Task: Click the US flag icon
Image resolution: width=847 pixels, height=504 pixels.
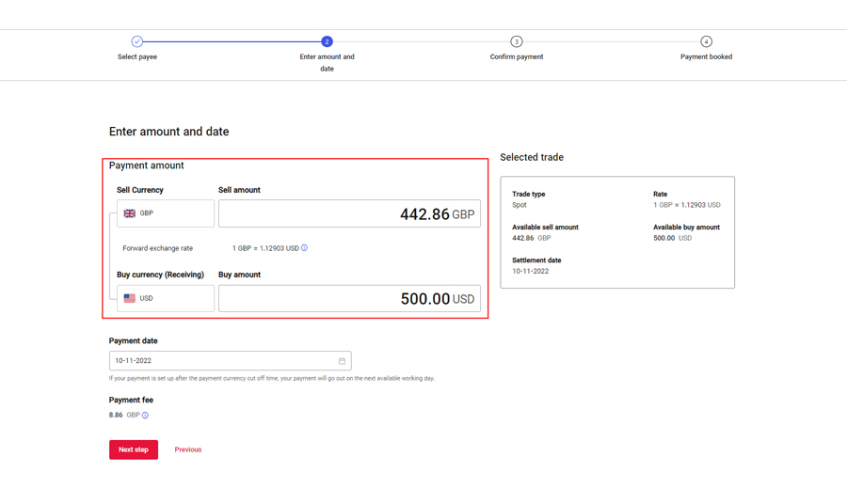Action: click(130, 298)
